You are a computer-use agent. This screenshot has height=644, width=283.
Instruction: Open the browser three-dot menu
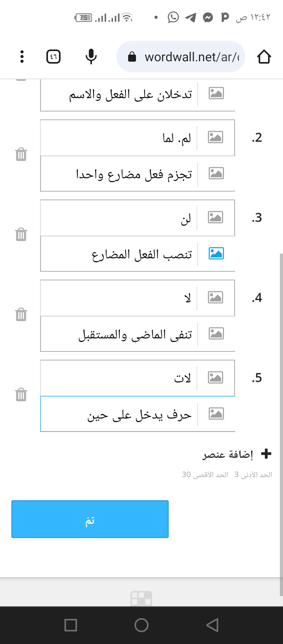pos(22,57)
